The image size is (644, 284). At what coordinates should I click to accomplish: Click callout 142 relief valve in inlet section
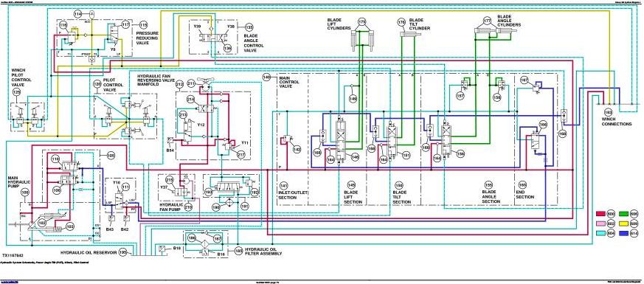tap(297, 150)
